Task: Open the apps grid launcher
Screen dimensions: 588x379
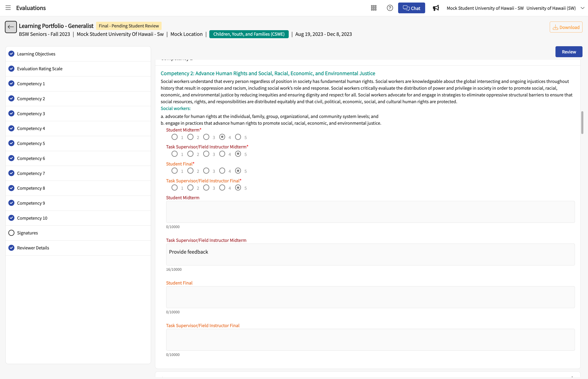Action: coord(373,8)
